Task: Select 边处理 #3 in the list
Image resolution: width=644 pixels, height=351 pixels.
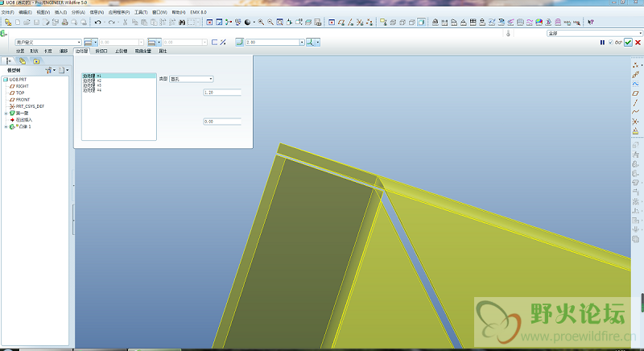Action: click(92, 85)
